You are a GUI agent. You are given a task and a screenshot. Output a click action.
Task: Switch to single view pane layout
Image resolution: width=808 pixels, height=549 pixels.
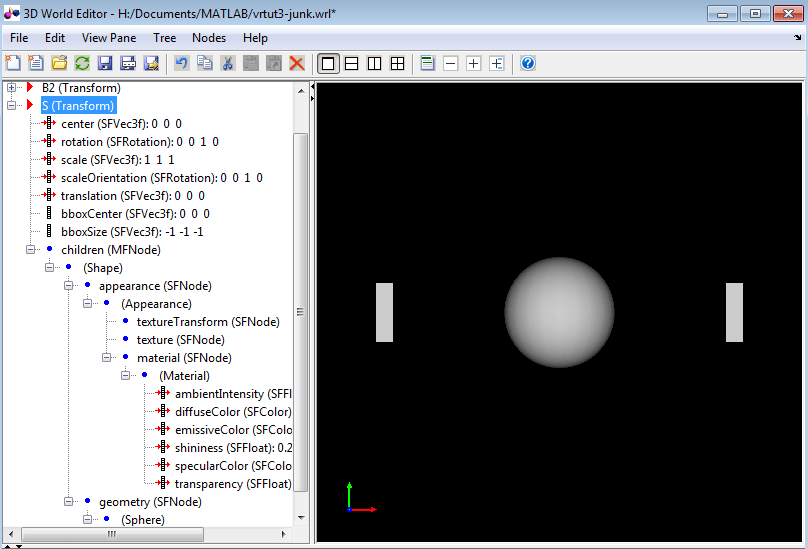[x=328, y=63]
